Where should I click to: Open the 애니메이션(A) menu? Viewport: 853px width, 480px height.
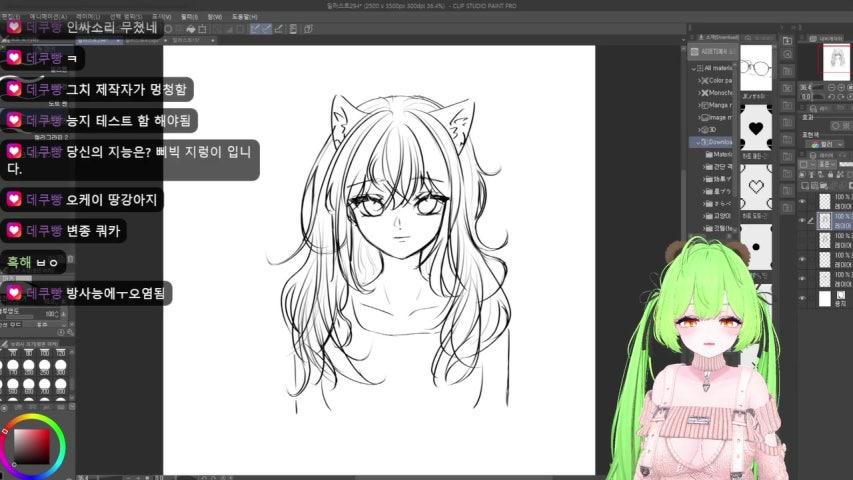tap(48, 17)
